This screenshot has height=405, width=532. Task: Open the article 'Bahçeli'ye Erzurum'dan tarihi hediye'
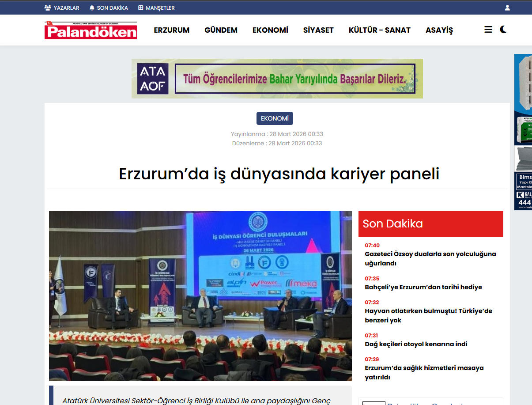pyautogui.click(x=423, y=287)
